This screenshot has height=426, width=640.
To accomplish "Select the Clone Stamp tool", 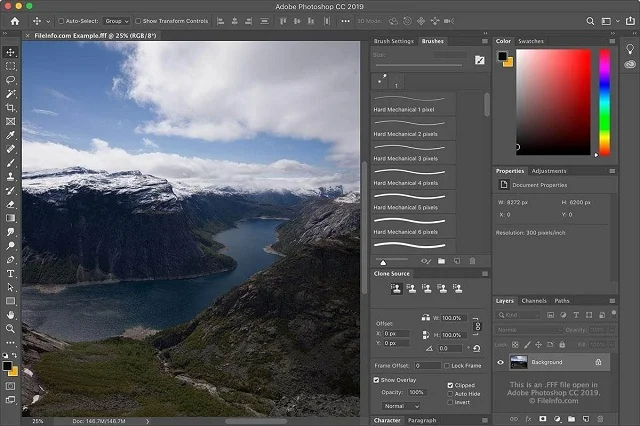I will (10, 177).
